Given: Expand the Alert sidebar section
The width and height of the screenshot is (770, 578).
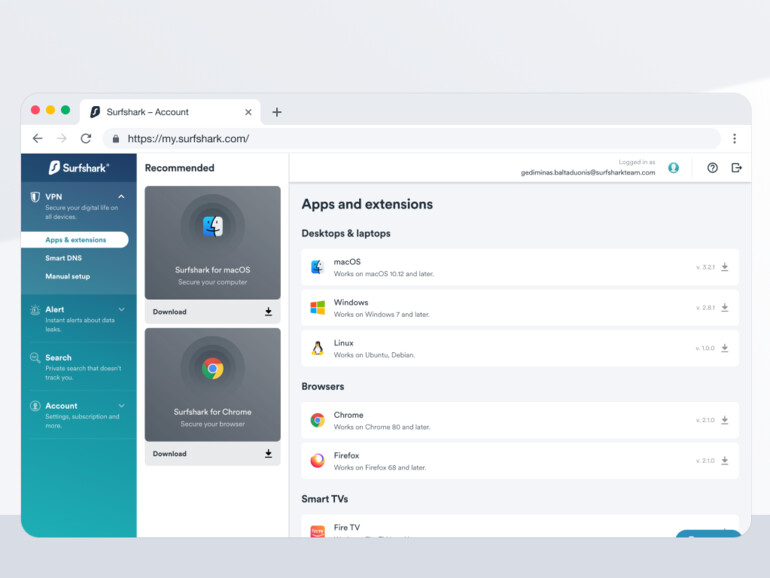Looking at the screenshot, I should coord(121,309).
